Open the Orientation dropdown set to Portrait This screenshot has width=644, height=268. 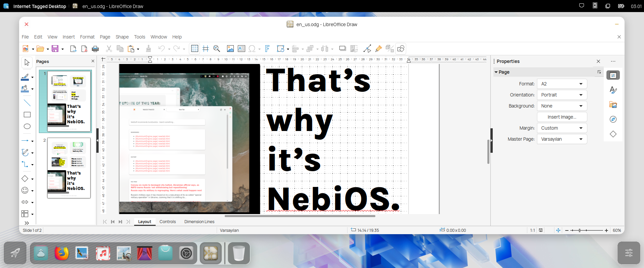point(561,95)
